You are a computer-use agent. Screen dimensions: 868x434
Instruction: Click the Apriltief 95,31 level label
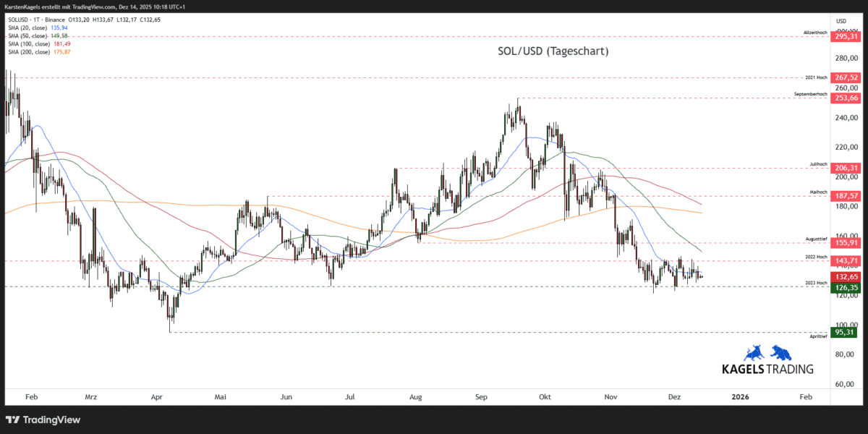point(845,333)
